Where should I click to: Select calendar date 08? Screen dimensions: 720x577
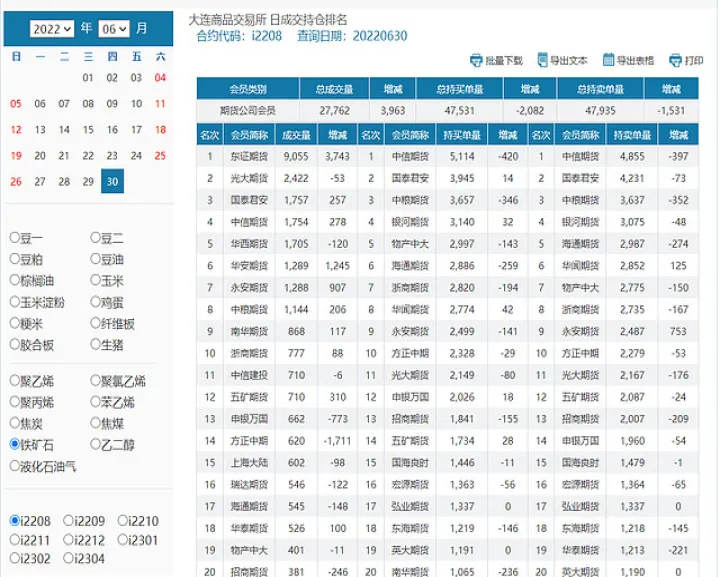(x=88, y=104)
